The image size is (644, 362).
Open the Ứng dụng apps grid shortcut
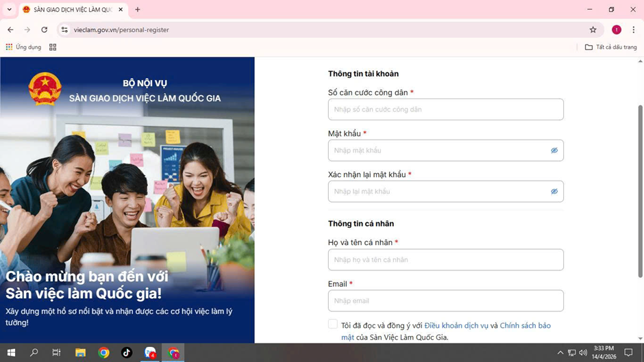click(23, 47)
